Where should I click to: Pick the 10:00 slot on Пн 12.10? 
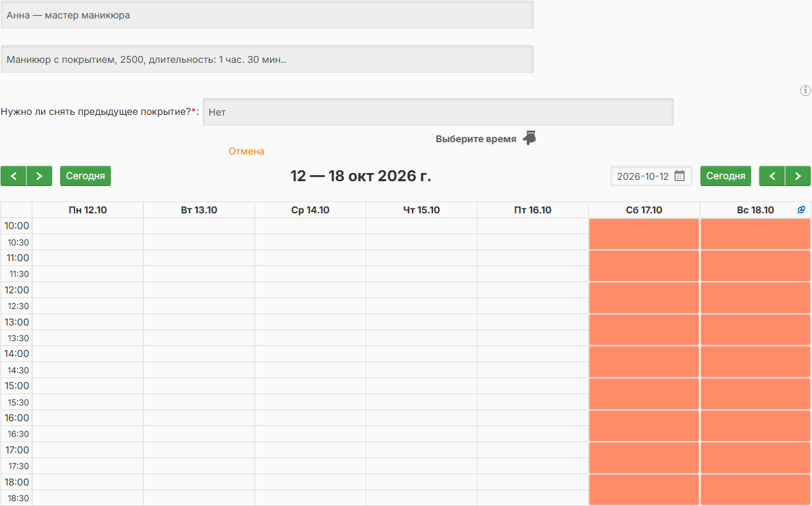pyautogui.click(x=88, y=226)
